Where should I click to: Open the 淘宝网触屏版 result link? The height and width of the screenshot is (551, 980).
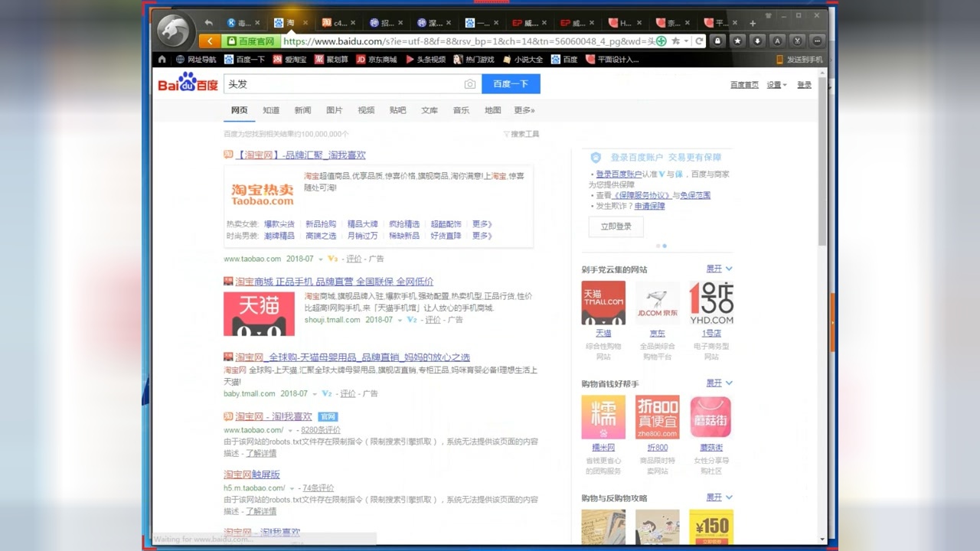(252, 474)
